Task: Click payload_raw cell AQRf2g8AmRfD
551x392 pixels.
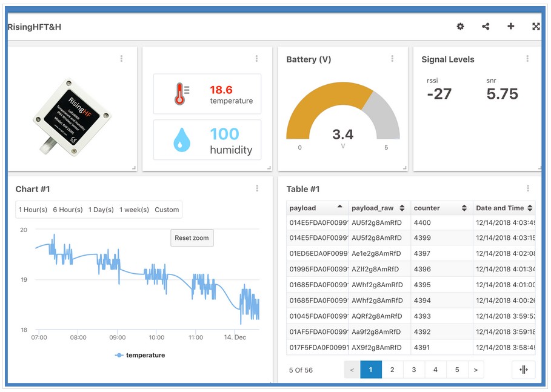Action: click(x=376, y=316)
